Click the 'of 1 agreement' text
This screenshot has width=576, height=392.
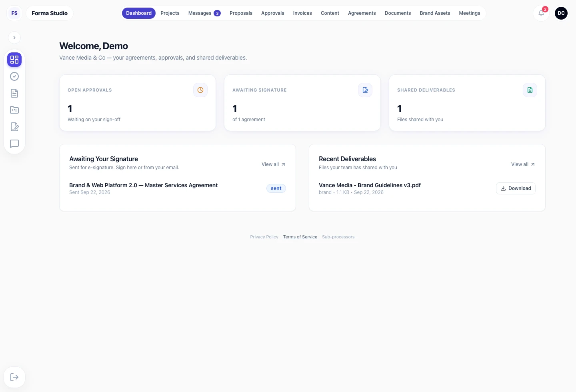coord(249,120)
